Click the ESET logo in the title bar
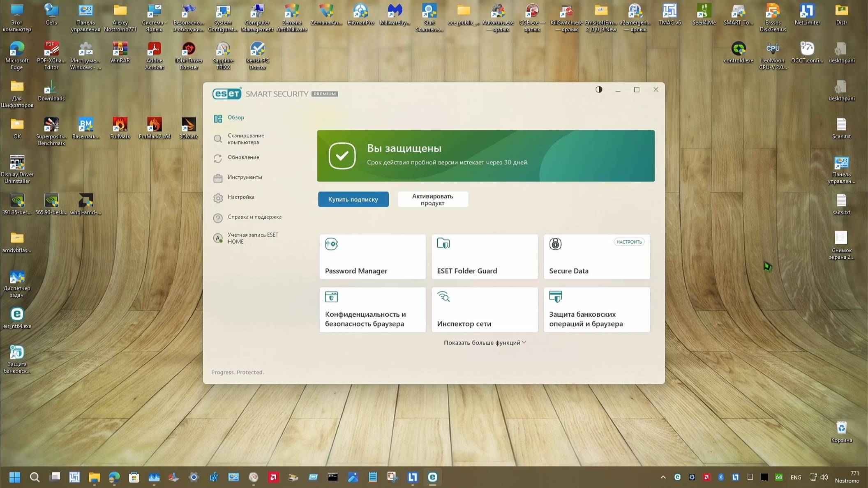Screen dimensions: 868x488 pyautogui.click(x=227, y=94)
